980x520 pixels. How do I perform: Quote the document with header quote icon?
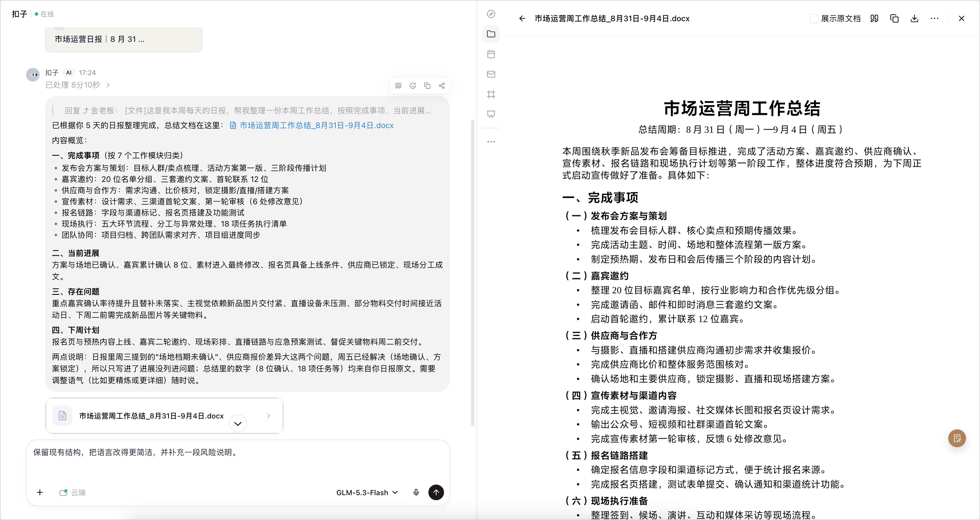874,18
